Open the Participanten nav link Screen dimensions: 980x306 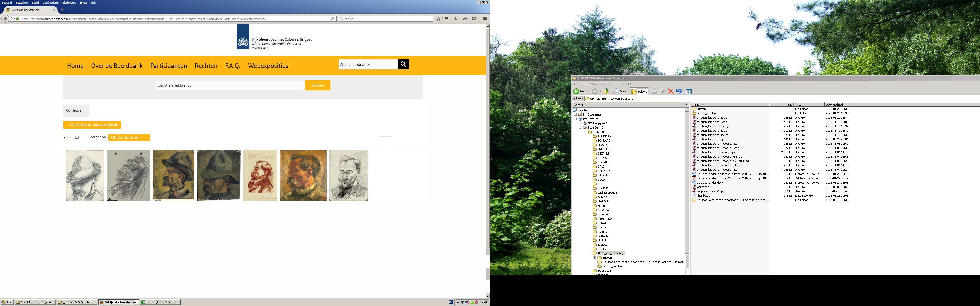pos(168,66)
